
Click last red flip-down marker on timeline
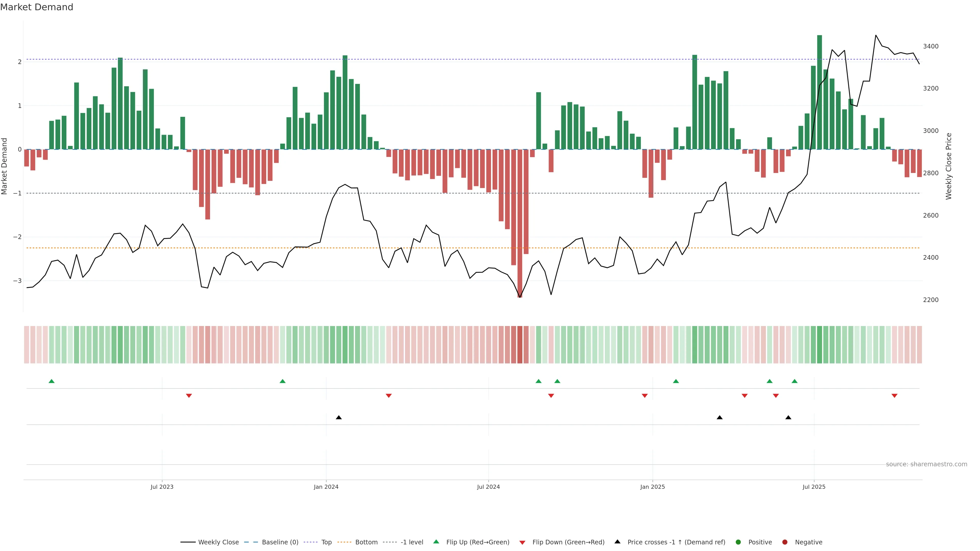(x=895, y=396)
